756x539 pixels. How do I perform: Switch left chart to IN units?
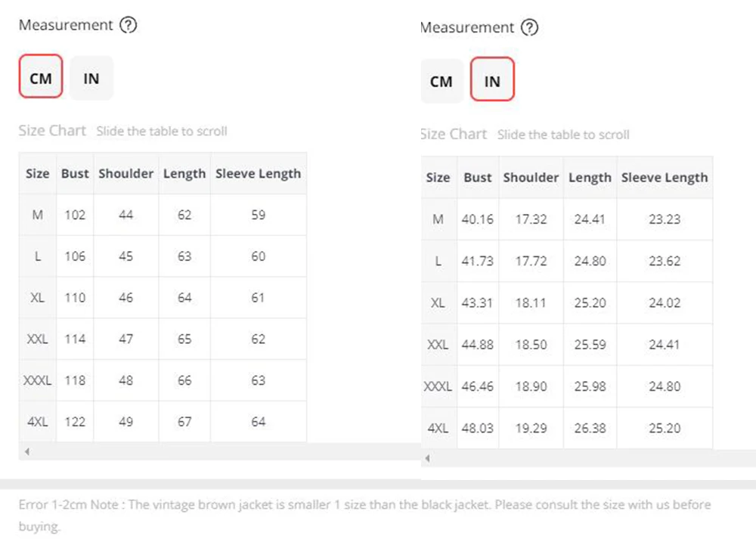click(x=91, y=78)
